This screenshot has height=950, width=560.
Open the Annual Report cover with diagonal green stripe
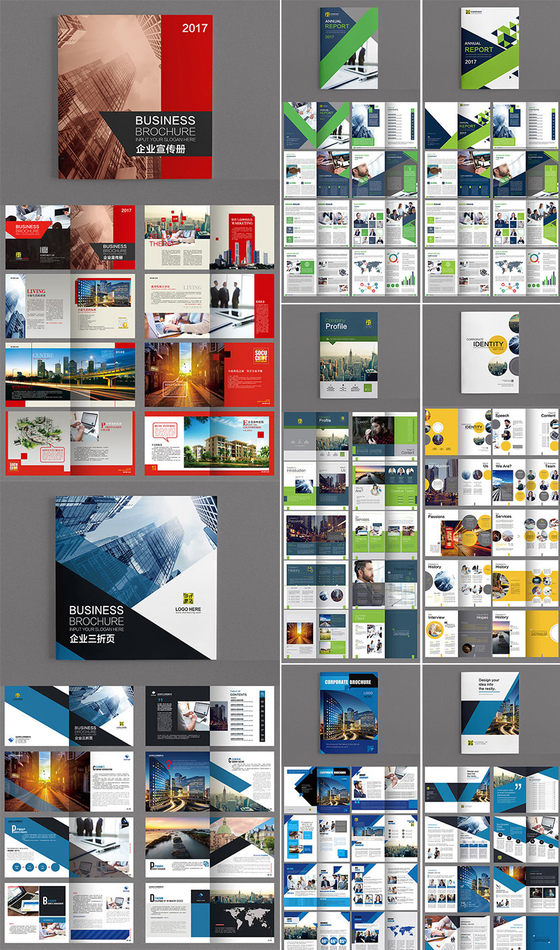(x=349, y=49)
